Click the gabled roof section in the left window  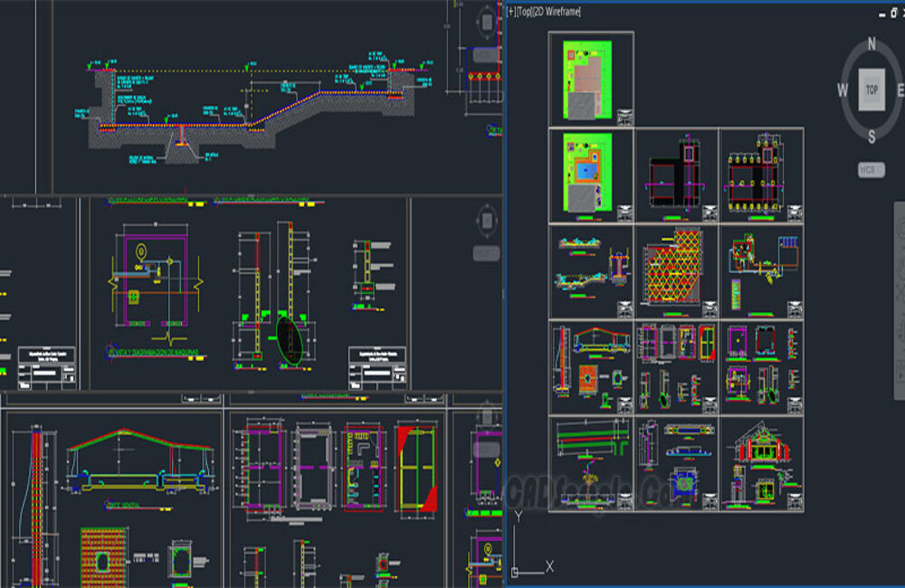tap(140, 462)
